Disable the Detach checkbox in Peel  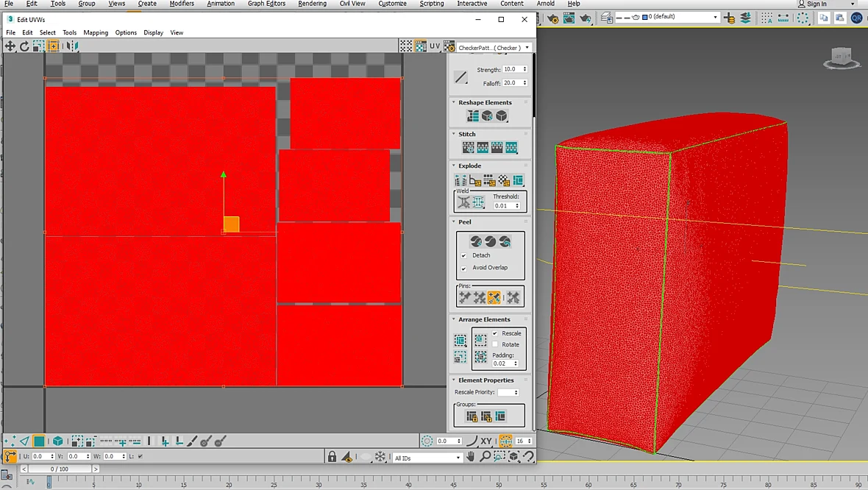[x=464, y=256]
